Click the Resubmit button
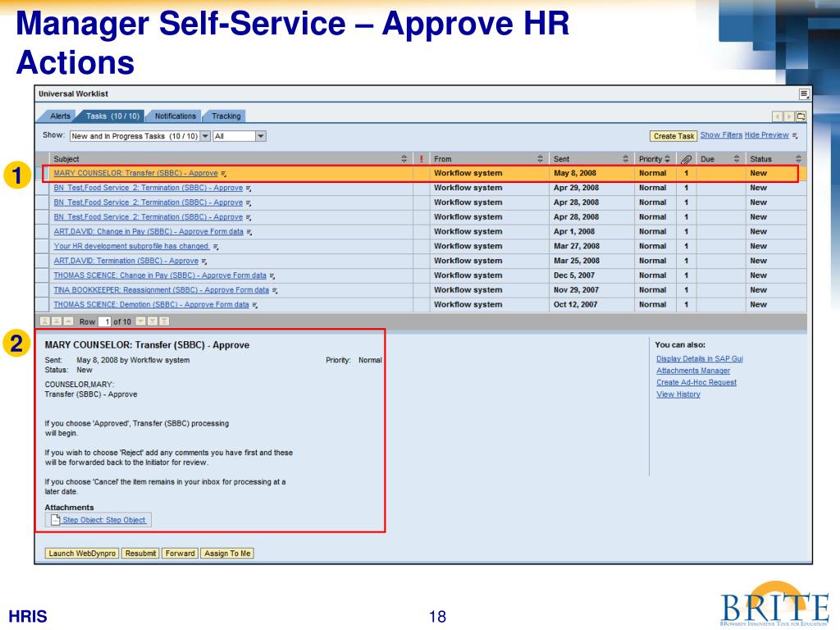The width and height of the screenshot is (840, 630). (x=140, y=554)
